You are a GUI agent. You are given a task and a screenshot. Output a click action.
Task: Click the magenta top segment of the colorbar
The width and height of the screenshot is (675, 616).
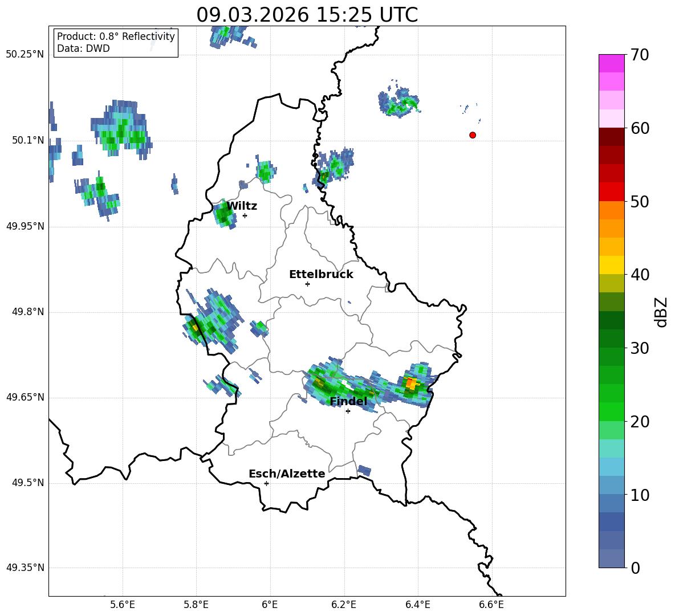tap(611, 63)
